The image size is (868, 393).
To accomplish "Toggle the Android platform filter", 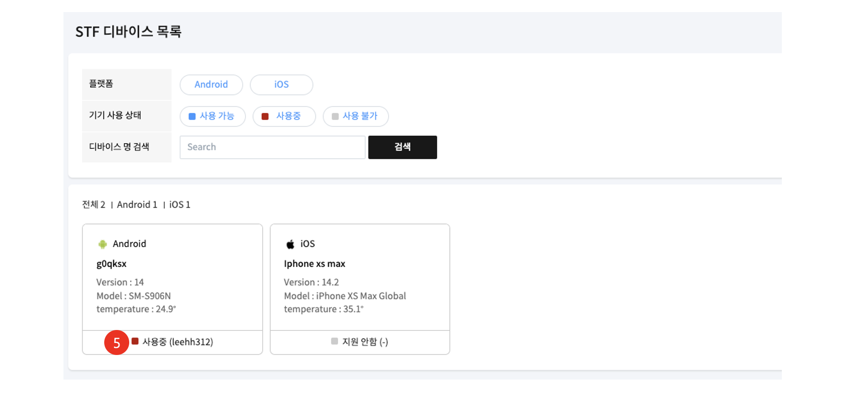I will pos(211,85).
